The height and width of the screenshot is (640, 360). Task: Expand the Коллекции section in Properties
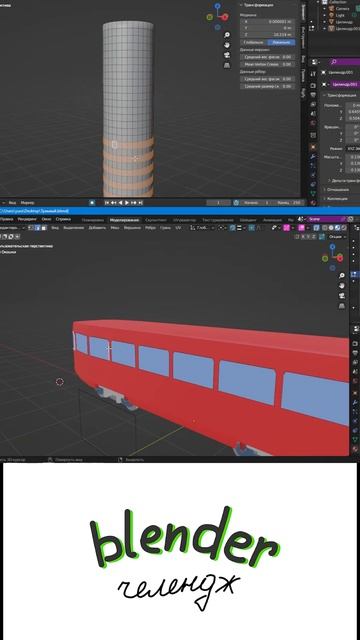click(x=337, y=198)
